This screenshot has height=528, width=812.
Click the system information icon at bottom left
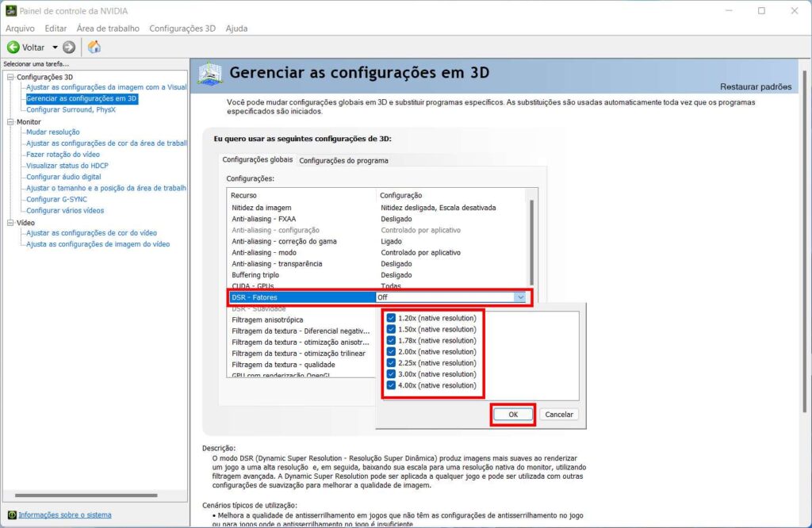[x=11, y=515]
